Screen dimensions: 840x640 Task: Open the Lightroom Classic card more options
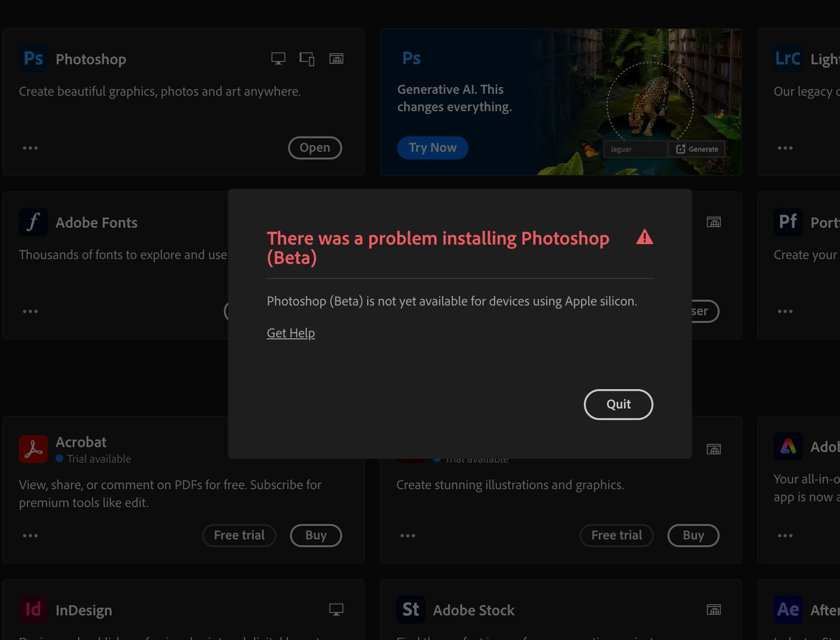(x=785, y=147)
